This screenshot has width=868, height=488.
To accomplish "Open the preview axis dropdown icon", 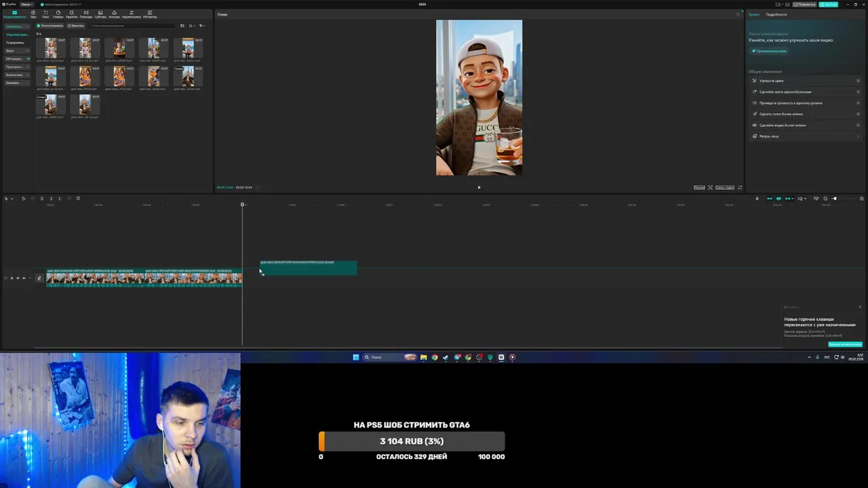I will [x=802, y=199].
